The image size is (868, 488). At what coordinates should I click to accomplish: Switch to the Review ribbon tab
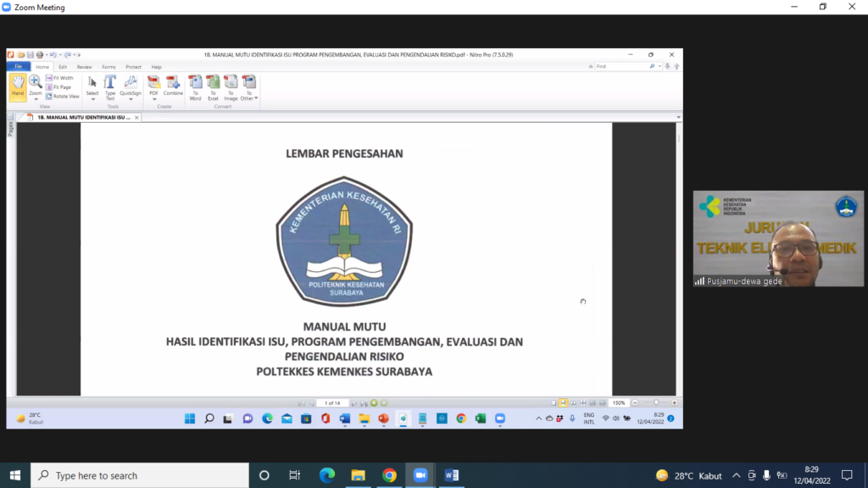(x=84, y=67)
